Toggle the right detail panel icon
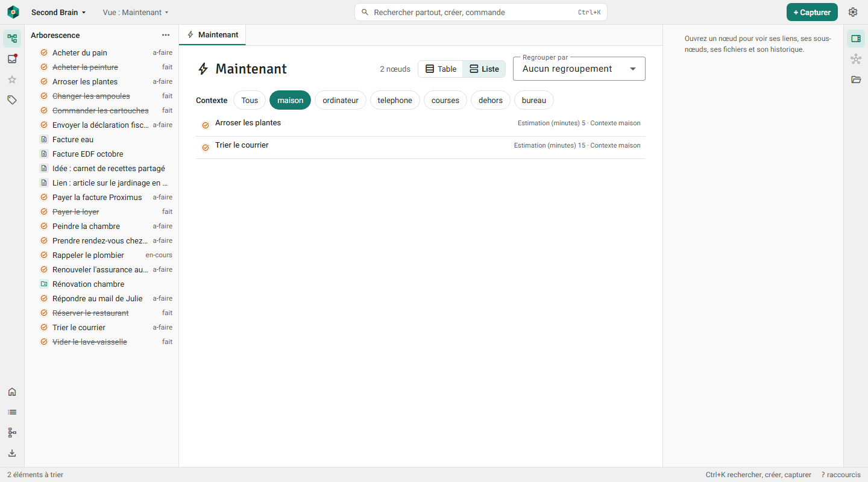The image size is (868, 482). tap(856, 39)
